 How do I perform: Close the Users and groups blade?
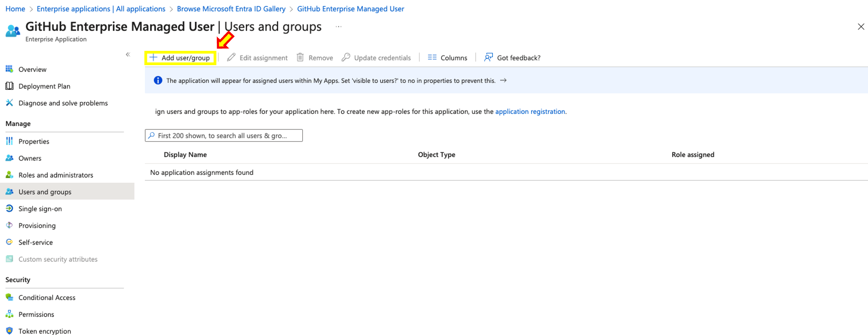(861, 27)
